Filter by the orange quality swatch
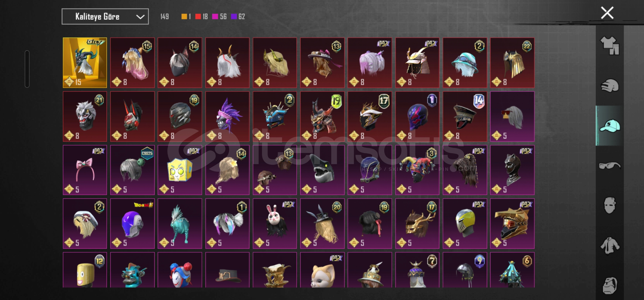 [184, 17]
